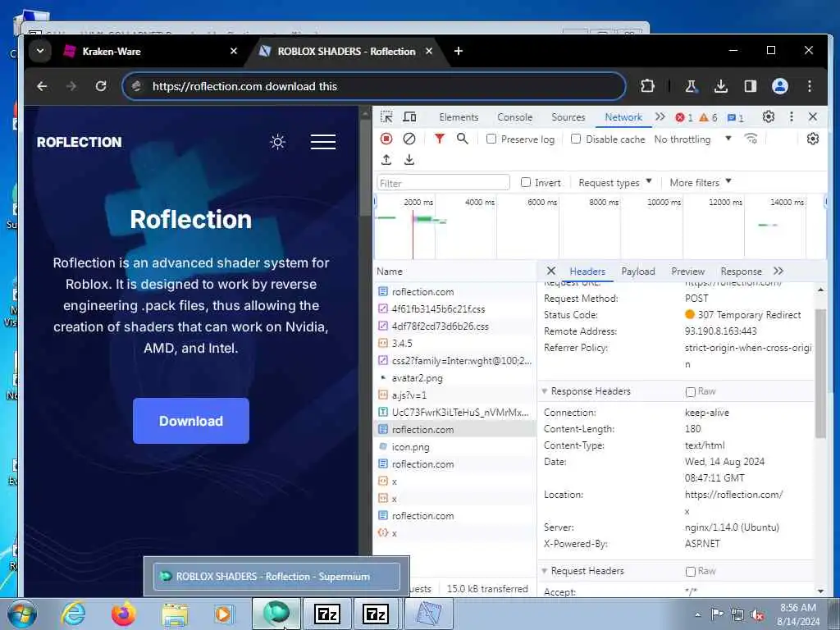Close the request details pane
This screenshot has height=630, width=840.
550,271
